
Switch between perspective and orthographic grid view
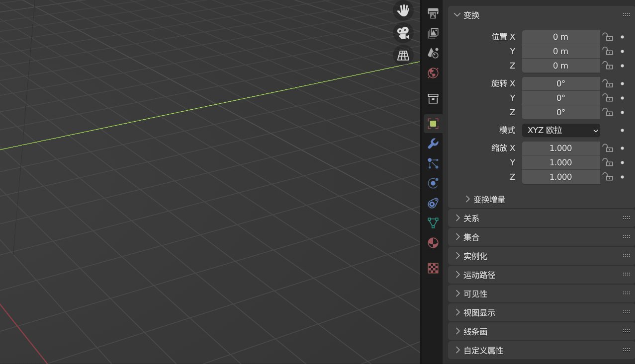(x=403, y=55)
